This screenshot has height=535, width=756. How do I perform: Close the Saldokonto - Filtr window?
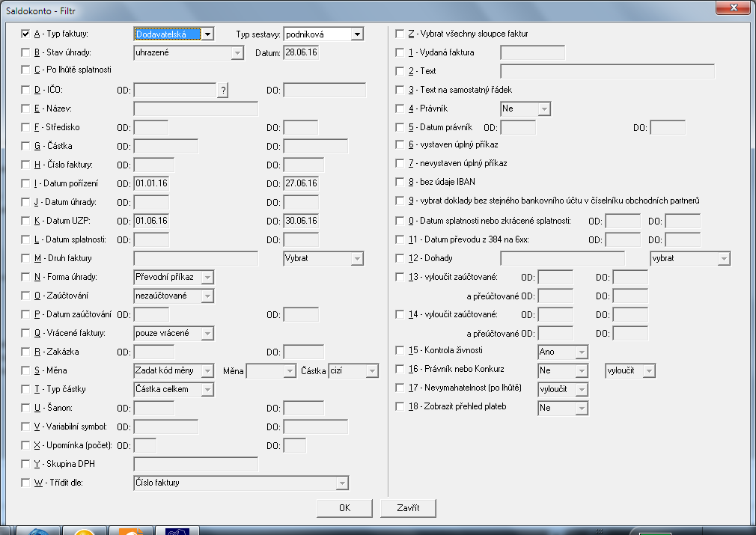(x=734, y=7)
